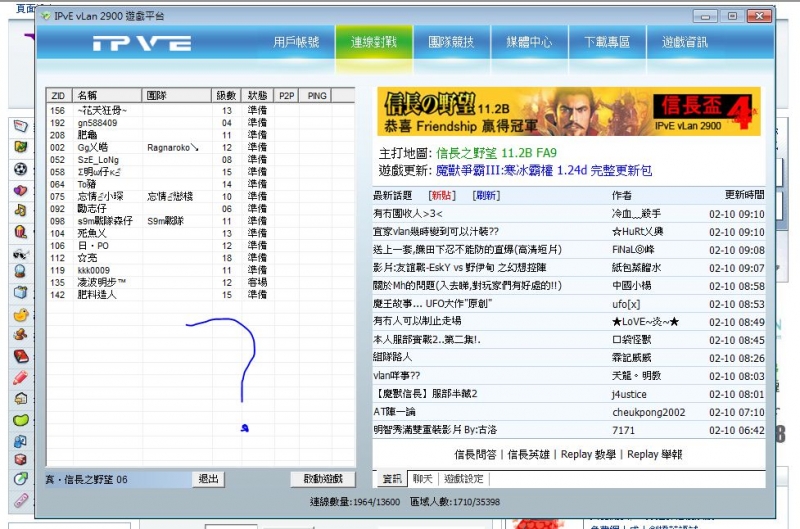Open topic 明智秀滿雙重裝影片 By:古洛
This screenshot has height=529, width=800.
569,430
